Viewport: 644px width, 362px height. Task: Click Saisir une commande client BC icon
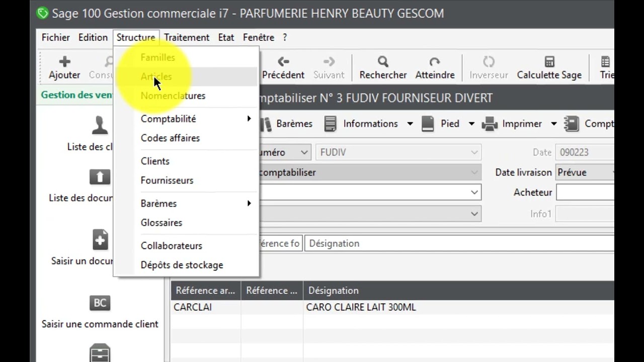(x=100, y=303)
